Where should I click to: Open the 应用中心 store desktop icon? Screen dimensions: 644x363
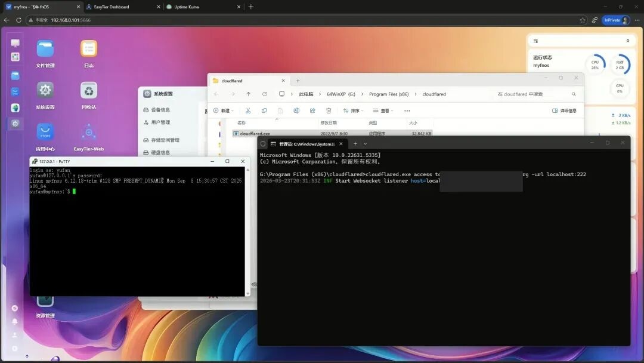pos(45,133)
